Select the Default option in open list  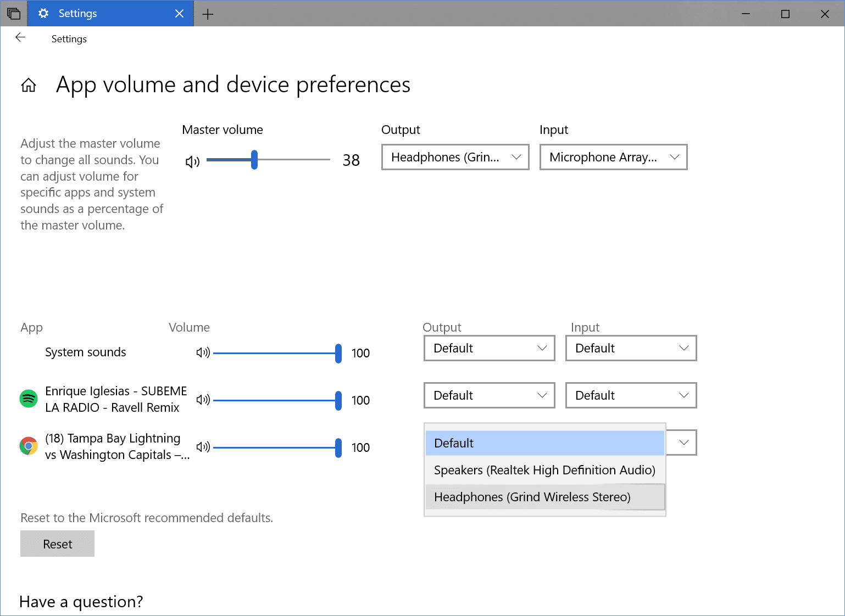544,443
